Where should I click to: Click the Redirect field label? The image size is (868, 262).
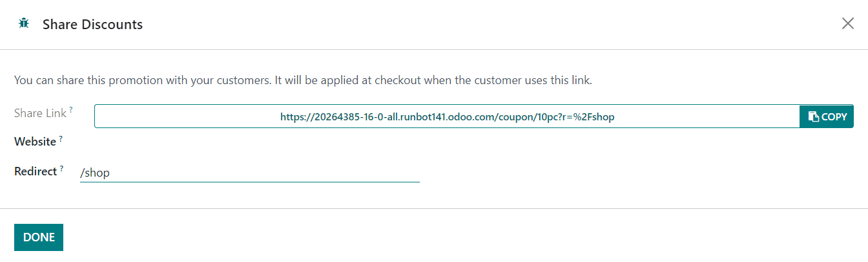coord(36,172)
